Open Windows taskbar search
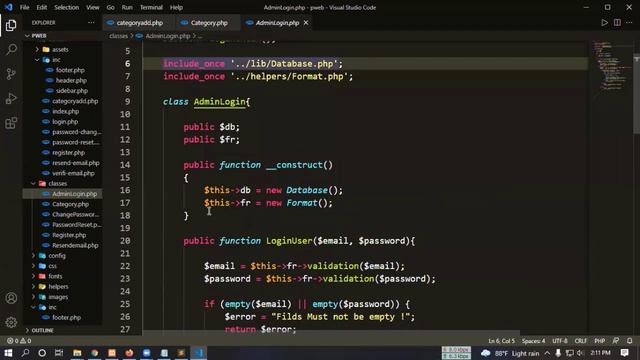This screenshot has height=360, width=640. [x=25, y=353]
